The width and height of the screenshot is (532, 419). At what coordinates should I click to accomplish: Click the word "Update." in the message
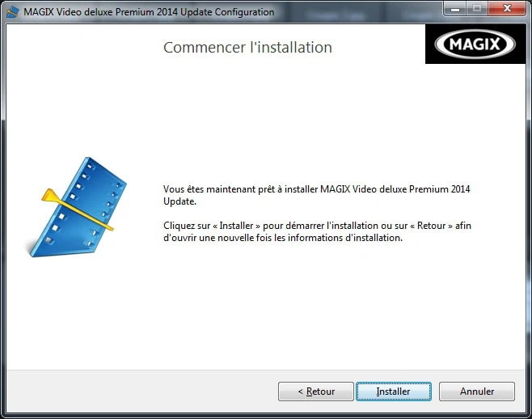(179, 201)
